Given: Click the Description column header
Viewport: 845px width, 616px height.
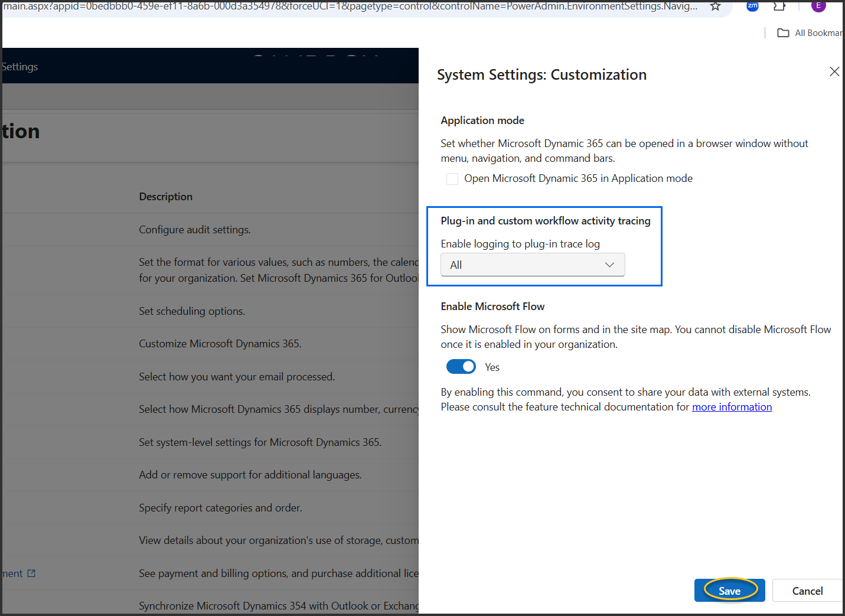Looking at the screenshot, I should click(165, 196).
